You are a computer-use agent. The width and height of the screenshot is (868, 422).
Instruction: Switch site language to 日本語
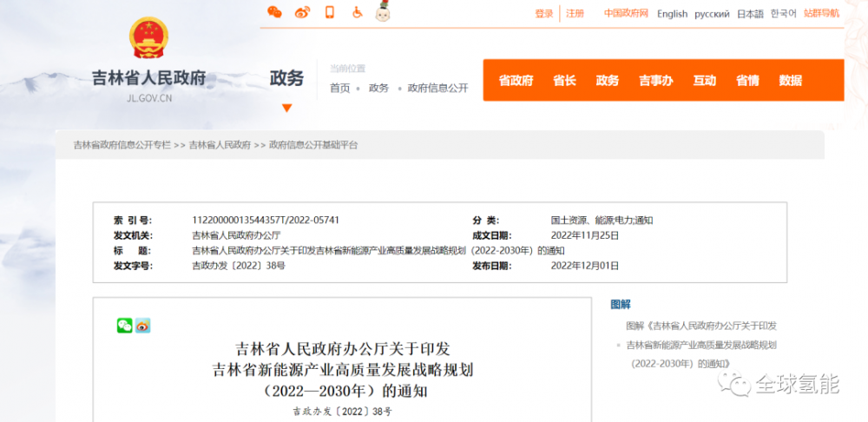pos(750,14)
